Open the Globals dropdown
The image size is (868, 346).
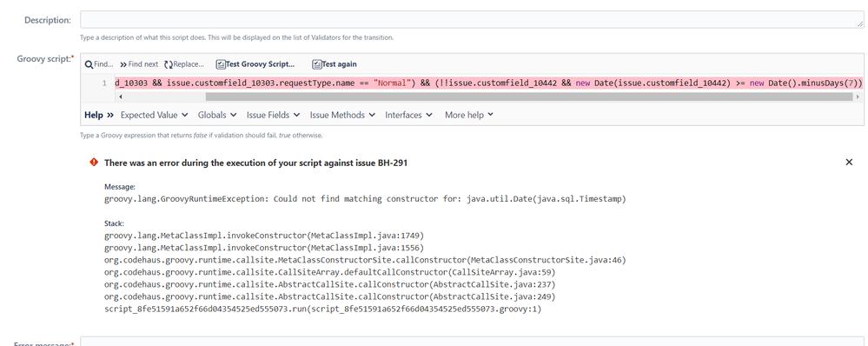(217, 115)
